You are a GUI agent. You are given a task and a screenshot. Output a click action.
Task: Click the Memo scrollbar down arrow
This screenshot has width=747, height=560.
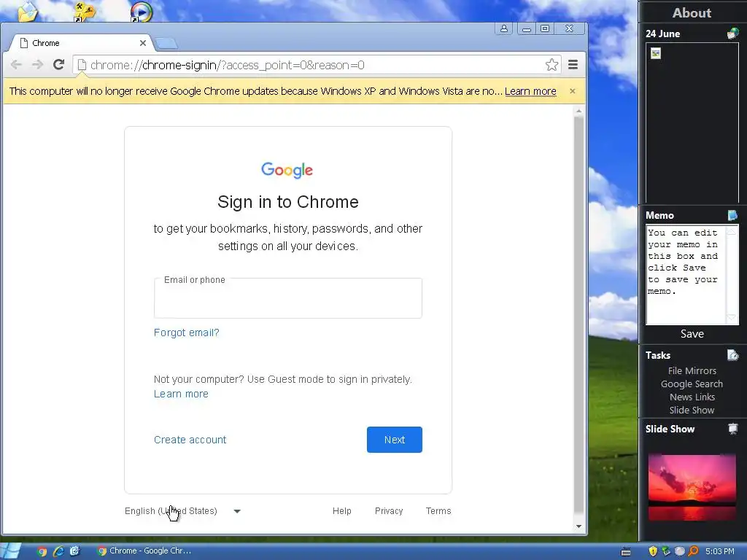(731, 318)
